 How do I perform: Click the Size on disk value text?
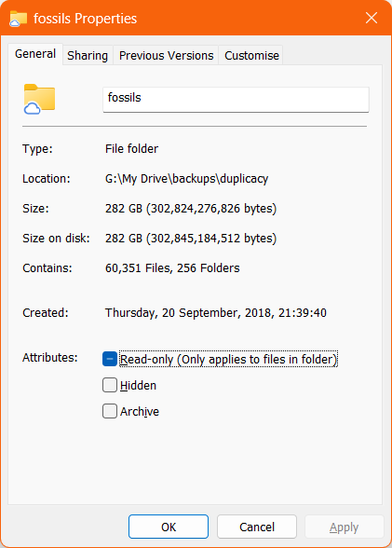point(191,239)
